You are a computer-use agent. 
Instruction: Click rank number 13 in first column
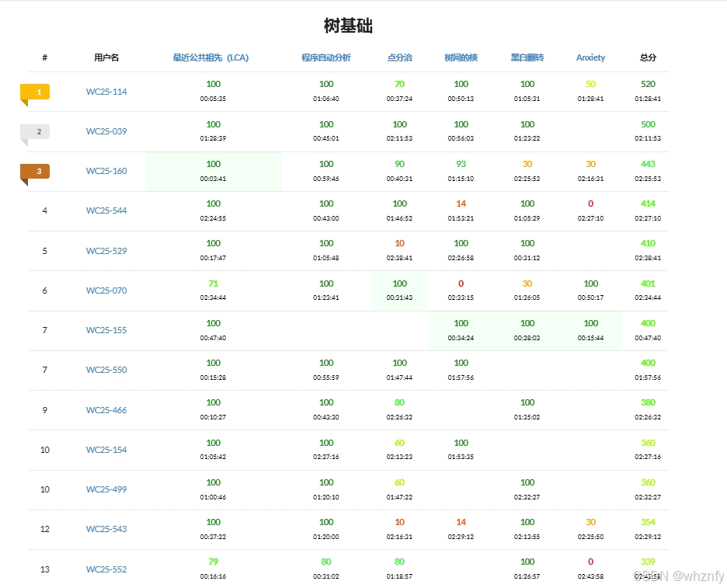(x=44, y=569)
